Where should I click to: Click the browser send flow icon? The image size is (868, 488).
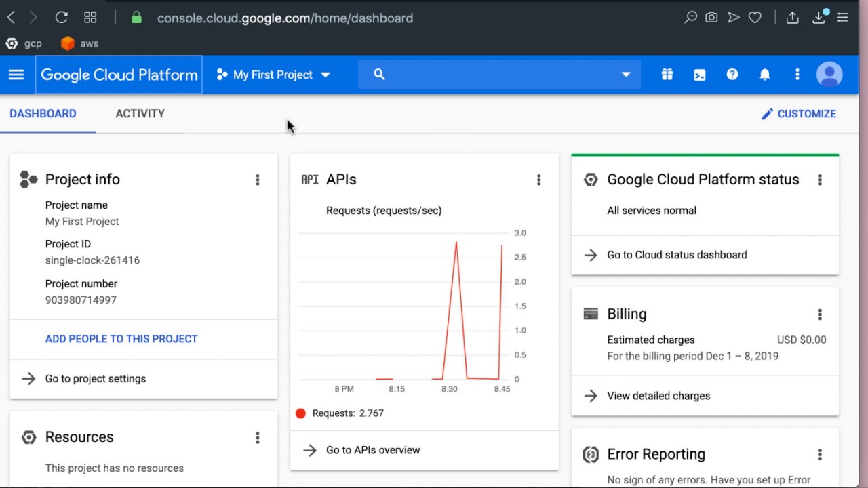coord(733,18)
